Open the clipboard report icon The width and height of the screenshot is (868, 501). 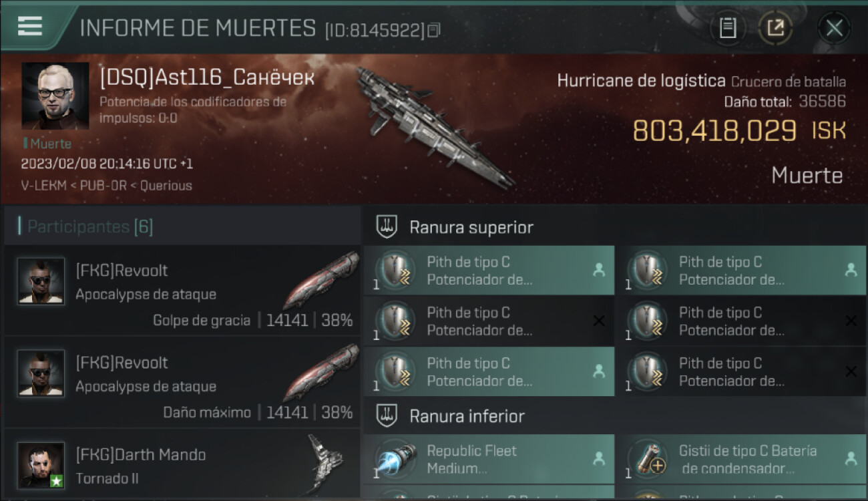(x=728, y=28)
